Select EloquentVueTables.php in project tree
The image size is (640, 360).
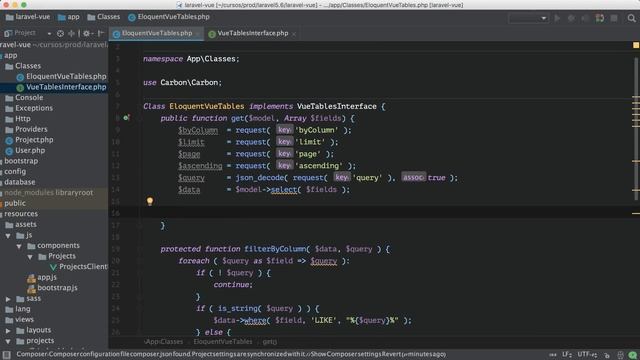(x=61, y=76)
